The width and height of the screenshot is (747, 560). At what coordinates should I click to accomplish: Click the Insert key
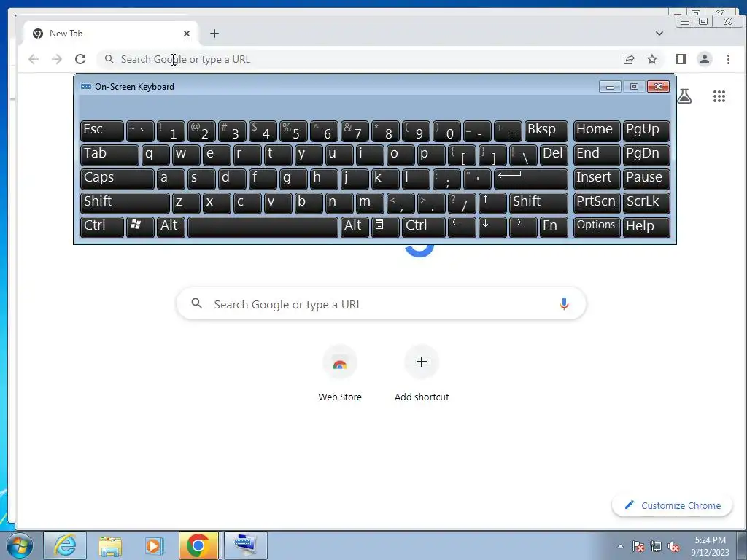597,179
